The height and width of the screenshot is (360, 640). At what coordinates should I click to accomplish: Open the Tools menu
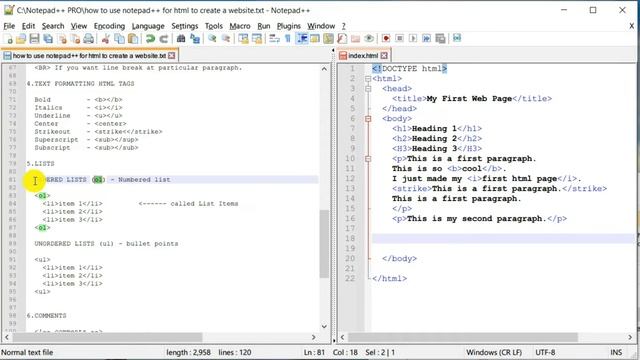pos(213,26)
